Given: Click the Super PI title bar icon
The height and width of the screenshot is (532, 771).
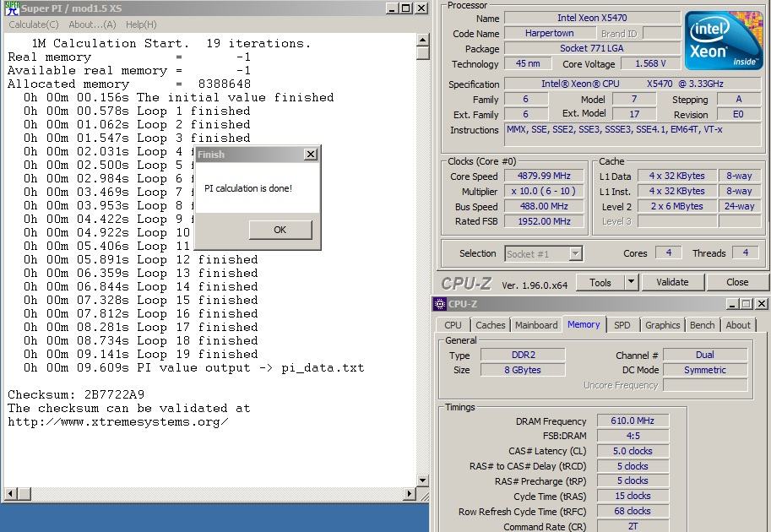Looking at the screenshot, I should click(12, 8).
